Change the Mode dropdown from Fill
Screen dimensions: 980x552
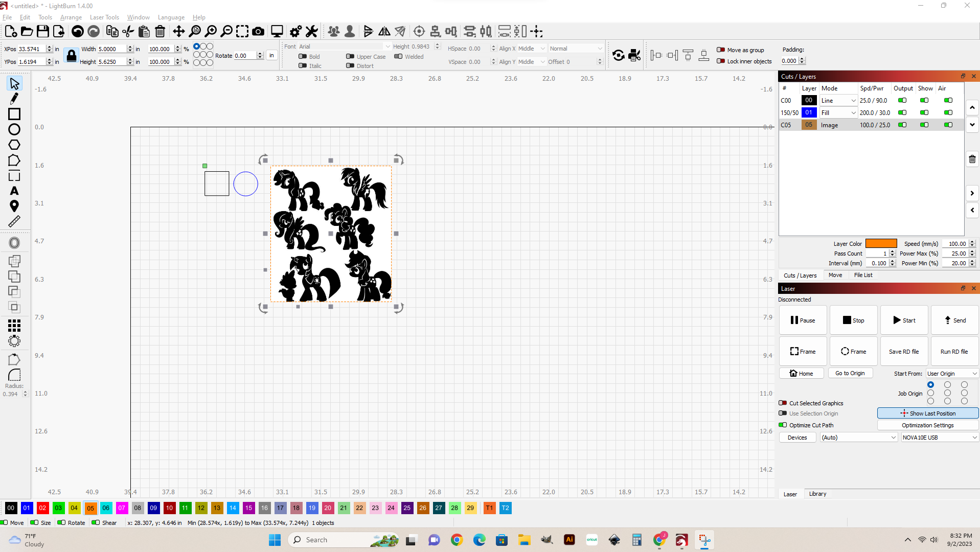tap(838, 112)
